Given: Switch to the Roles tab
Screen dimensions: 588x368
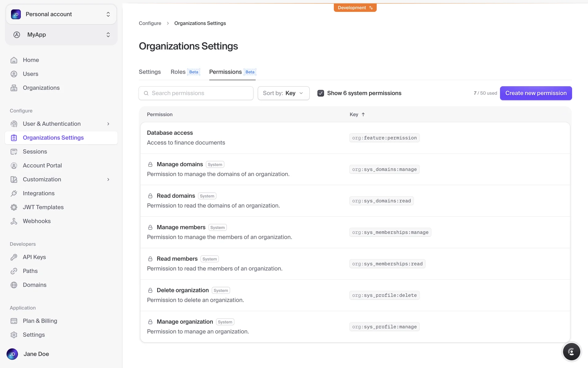Looking at the screenshot, I should click(178, 72).
